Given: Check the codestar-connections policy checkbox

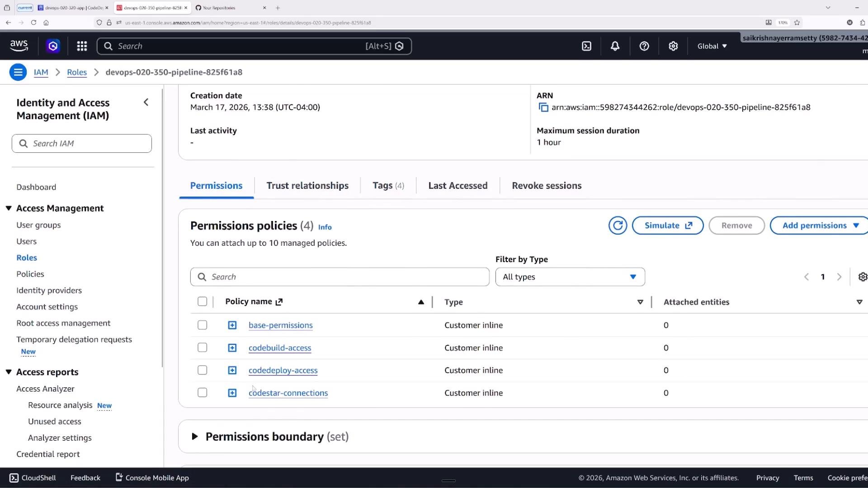Looking at the screenshot, I should (203, 393).
